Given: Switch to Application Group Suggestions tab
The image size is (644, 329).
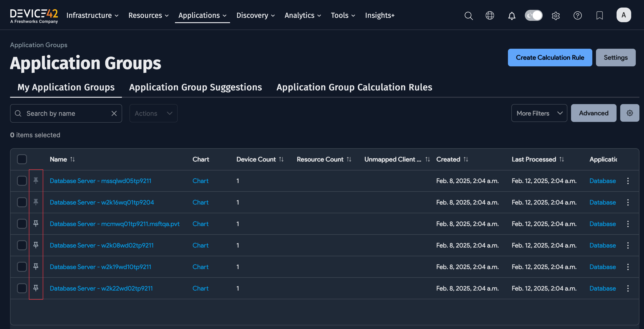Looking at the screenshot, I should [x=195, y=87].
